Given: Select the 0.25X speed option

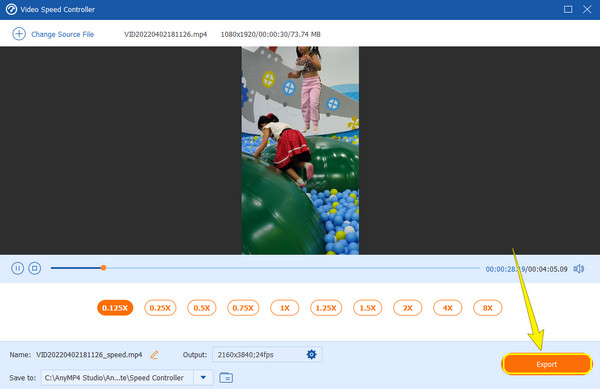Looking at the screenshot, I should point(160,308).
